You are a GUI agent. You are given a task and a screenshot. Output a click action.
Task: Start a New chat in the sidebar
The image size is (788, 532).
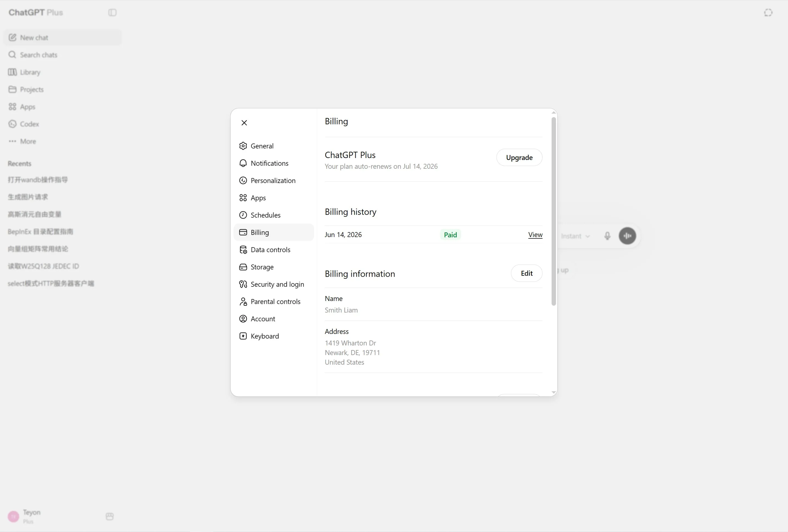point(62,38)
